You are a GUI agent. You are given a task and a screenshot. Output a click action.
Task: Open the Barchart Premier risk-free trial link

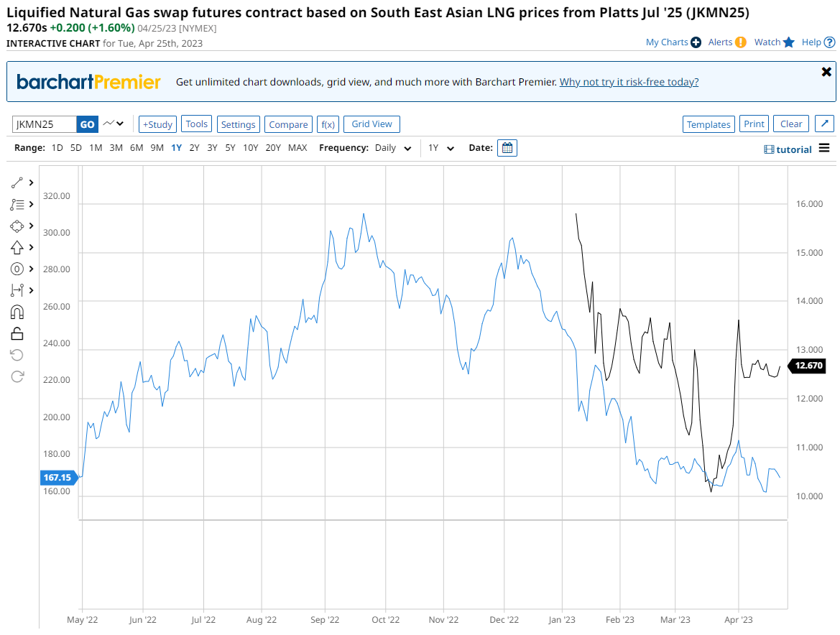click(x=629, y=82)
